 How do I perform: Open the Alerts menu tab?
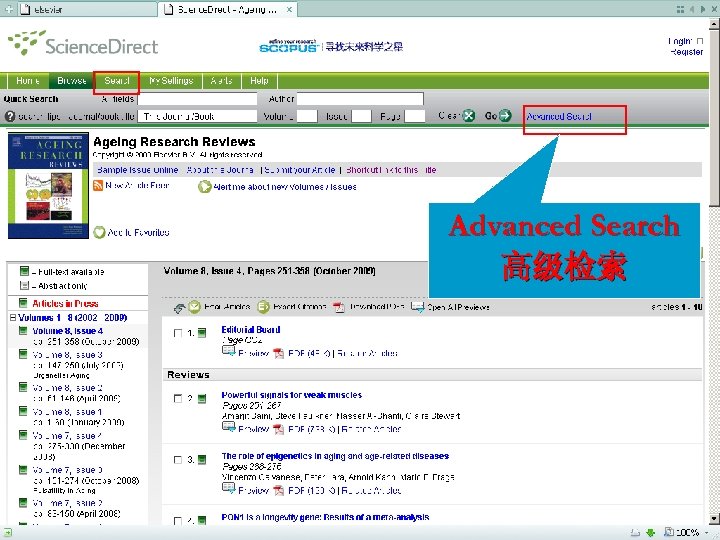[221, 81]
